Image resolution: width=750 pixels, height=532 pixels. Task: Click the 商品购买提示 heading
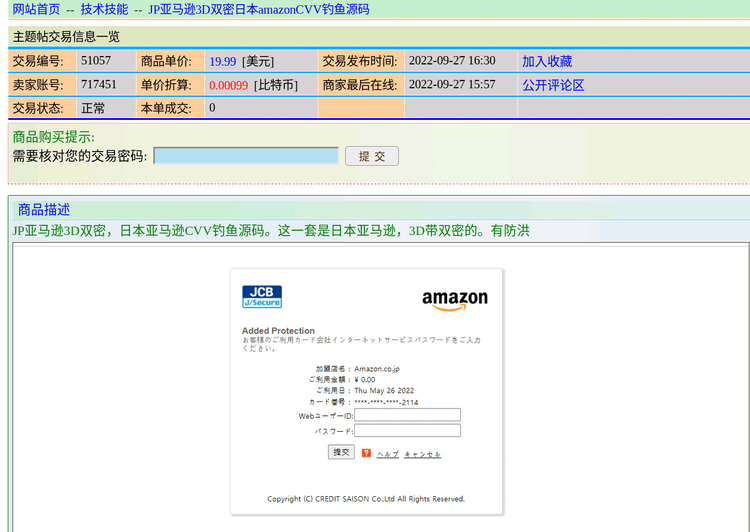click(54, 137)
